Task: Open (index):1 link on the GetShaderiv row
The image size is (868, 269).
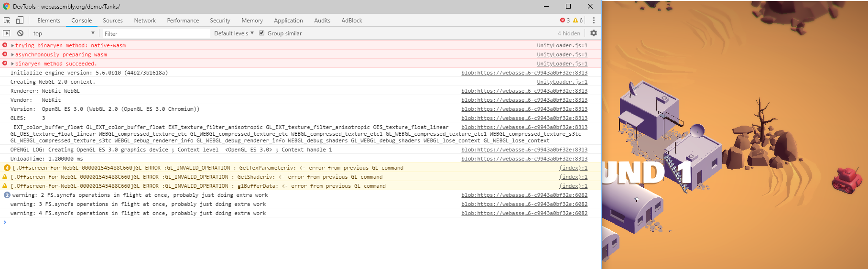Action: click(x=574, y=177)
